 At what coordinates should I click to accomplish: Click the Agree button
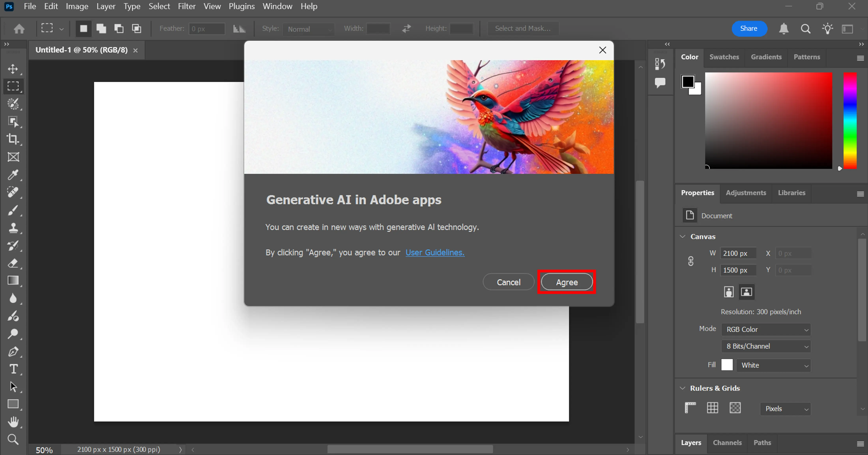[x=566, y=282]
